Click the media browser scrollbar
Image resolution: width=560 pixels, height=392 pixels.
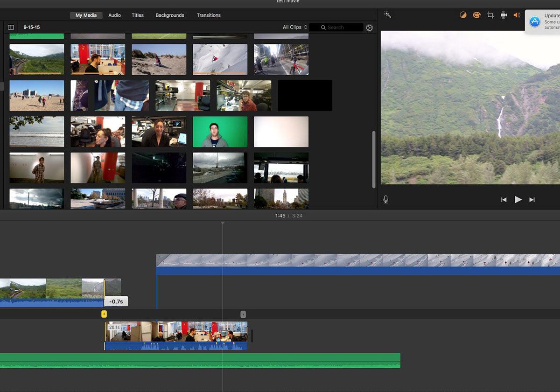click(373, 160)
